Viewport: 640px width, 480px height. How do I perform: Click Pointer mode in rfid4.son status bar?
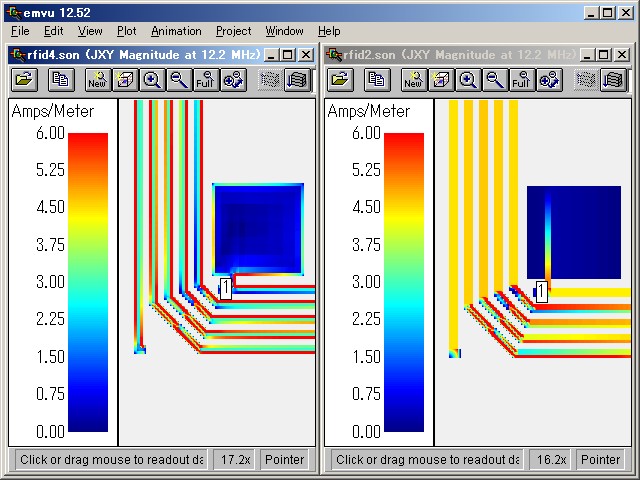point(284,460)
